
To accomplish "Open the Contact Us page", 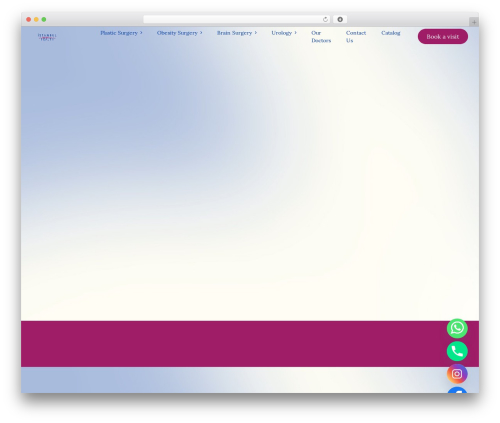I will pos(356,37).
